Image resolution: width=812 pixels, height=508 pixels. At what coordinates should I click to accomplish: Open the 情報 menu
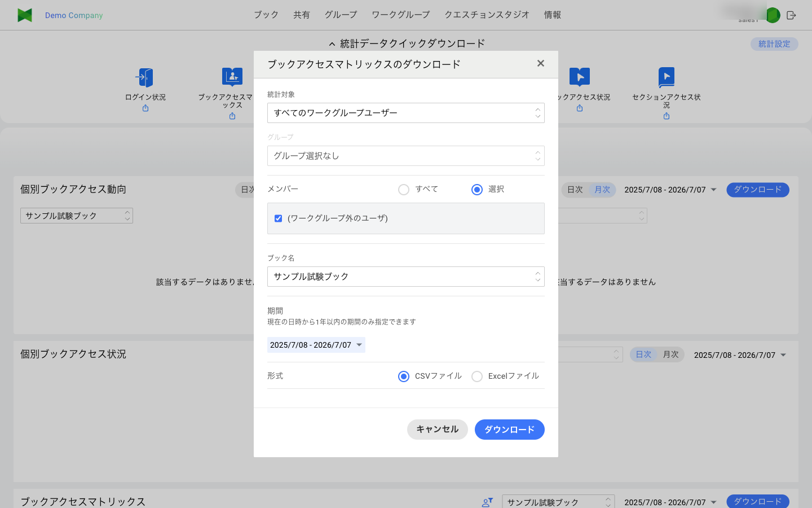coord(553,15)
